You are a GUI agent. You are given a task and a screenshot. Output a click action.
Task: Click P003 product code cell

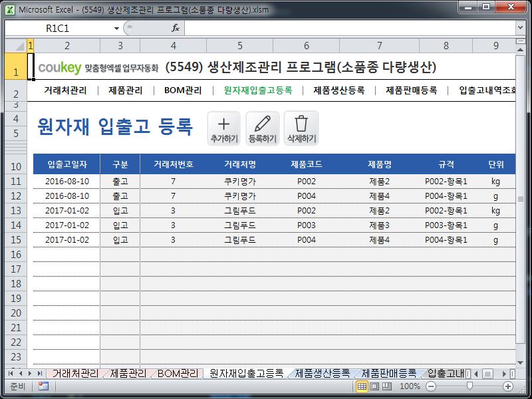307,225
